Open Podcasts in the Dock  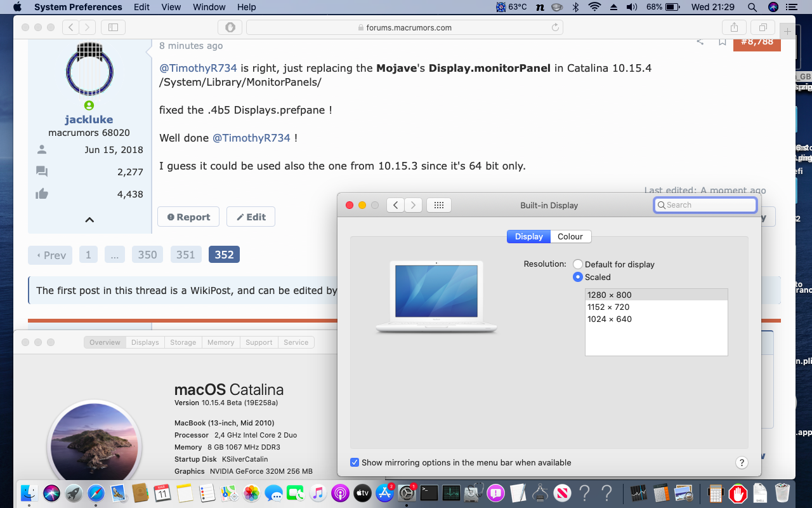tap(340, 493)
